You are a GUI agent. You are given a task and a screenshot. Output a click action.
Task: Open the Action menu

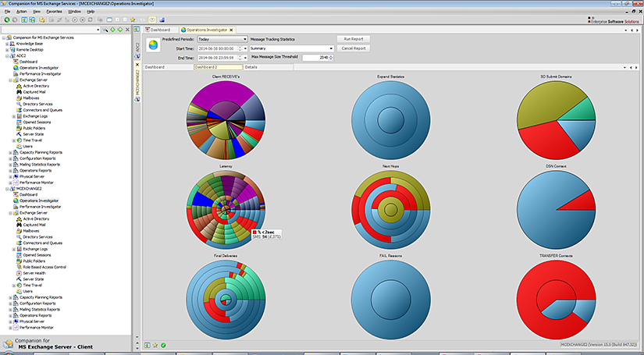point(21,12)
